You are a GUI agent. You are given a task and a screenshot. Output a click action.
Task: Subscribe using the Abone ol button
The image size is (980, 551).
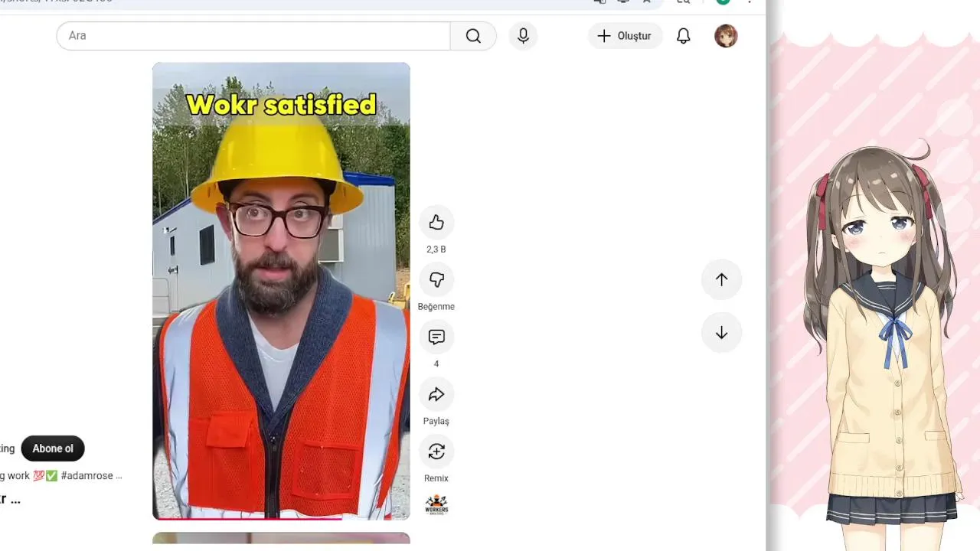(x=53, y=448)
